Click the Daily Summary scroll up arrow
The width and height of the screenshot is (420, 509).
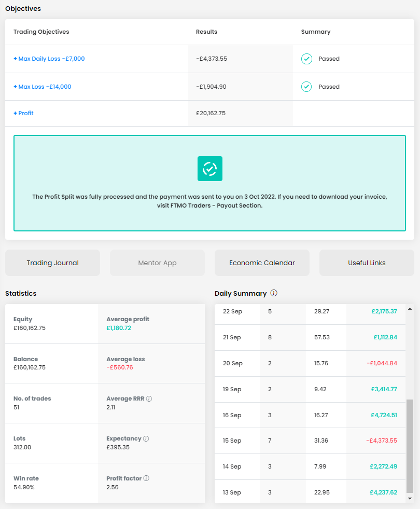click(x=410, y=309)
